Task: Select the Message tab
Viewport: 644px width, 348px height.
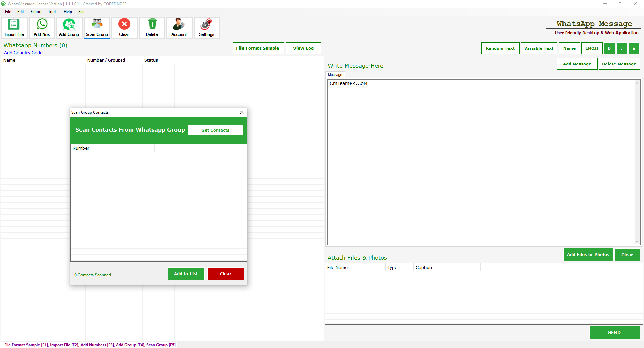Action: [335, 75]
